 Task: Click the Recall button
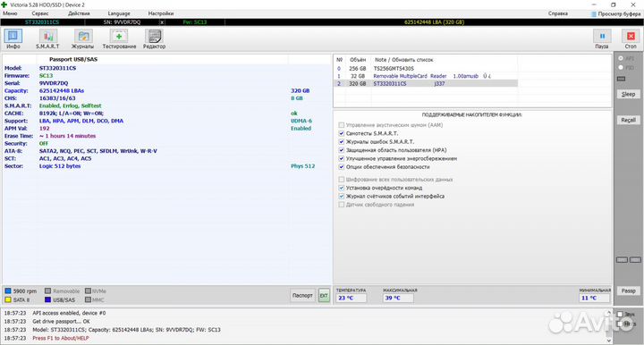[x=629, y=120]
